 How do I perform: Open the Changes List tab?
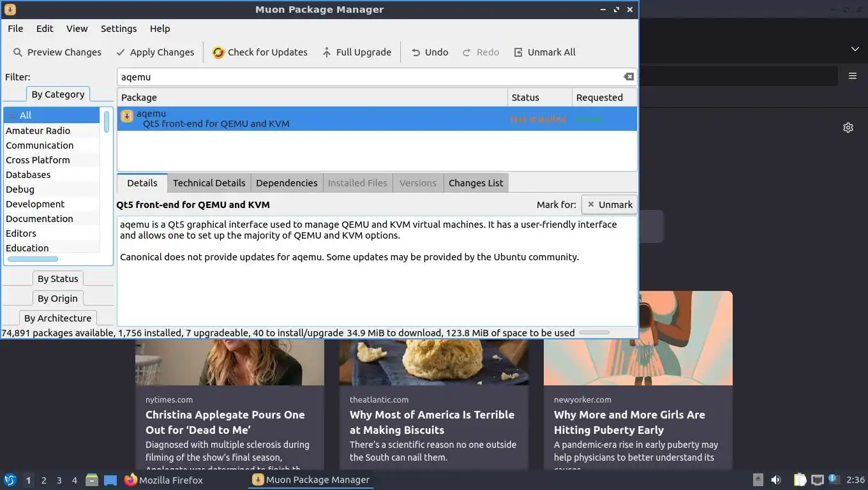475,183
